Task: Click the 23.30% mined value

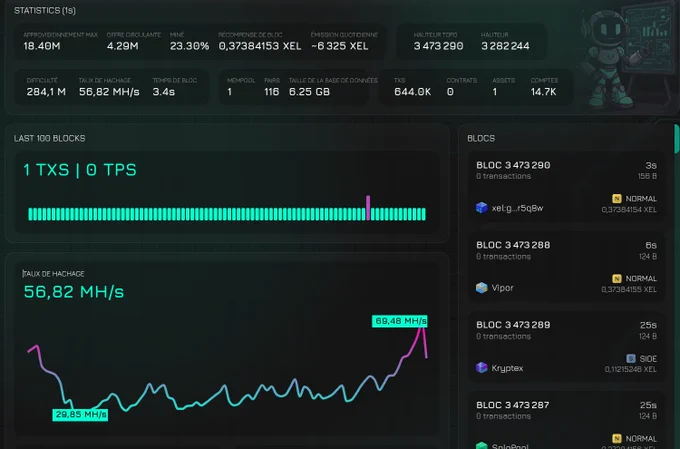Action: click(190, 46)
